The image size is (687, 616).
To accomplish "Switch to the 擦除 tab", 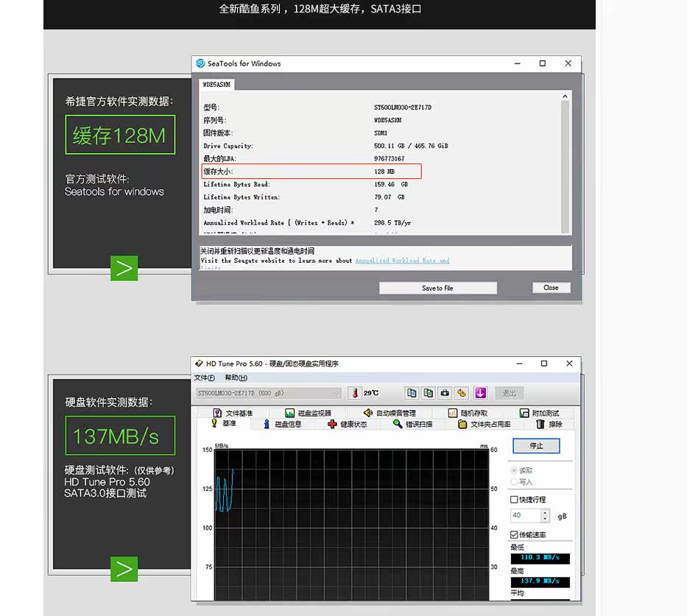I will click(x=549, y=424).
